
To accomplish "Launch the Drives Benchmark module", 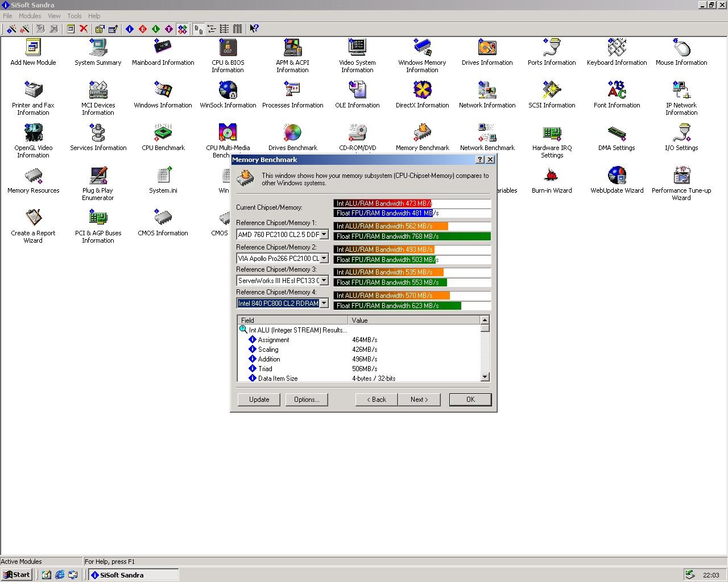I will [293, 138].
